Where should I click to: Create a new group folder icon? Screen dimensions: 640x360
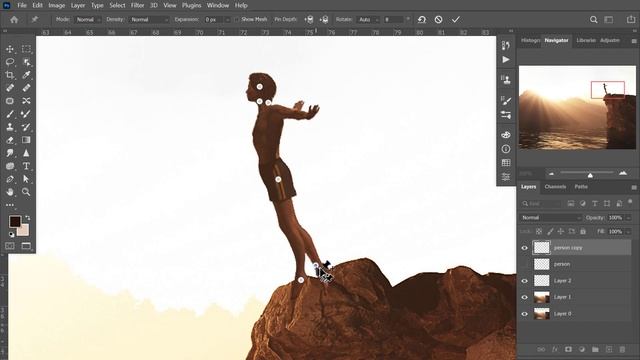[595, 349]
